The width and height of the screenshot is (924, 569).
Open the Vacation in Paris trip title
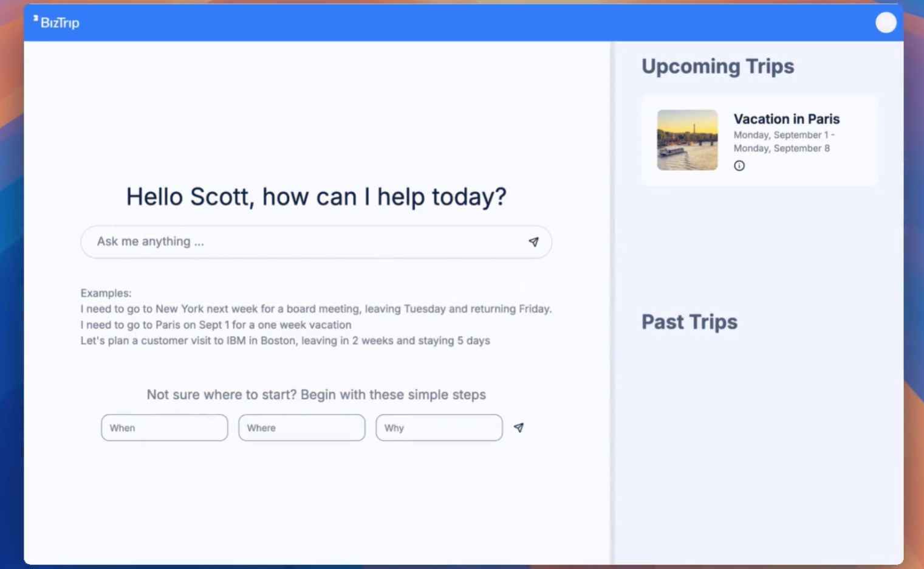(x=786, y=119)
